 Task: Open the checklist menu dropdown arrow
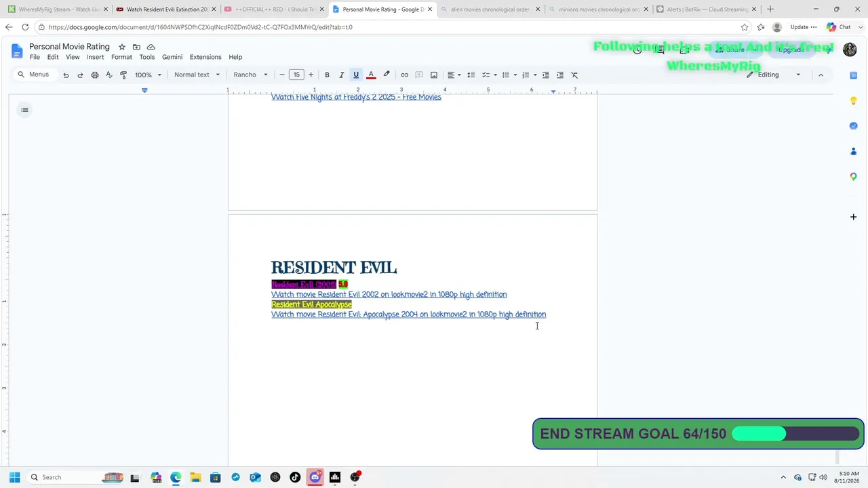pyautogui.click(x=495, y=75)
